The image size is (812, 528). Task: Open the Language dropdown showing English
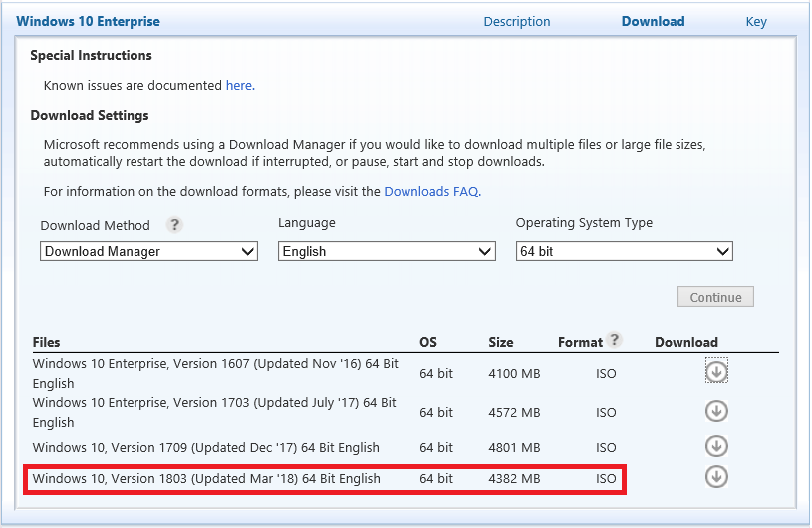387,252
